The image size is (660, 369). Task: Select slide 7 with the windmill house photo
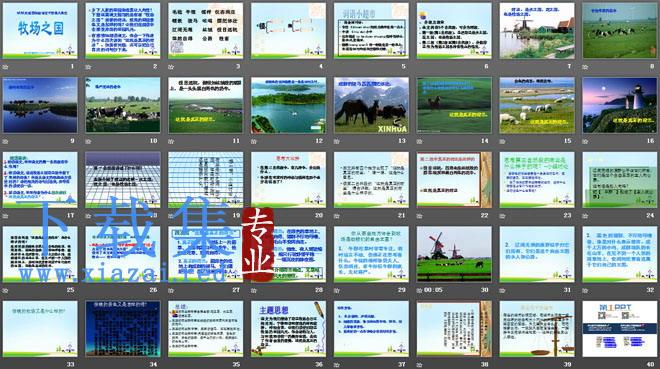pyautogui.click(x=537, y=31)
